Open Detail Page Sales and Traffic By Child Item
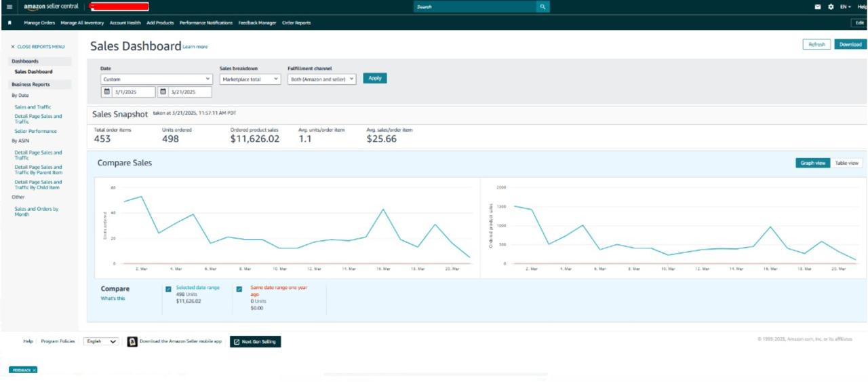This screenshot has height=382, width=868. 38,185
